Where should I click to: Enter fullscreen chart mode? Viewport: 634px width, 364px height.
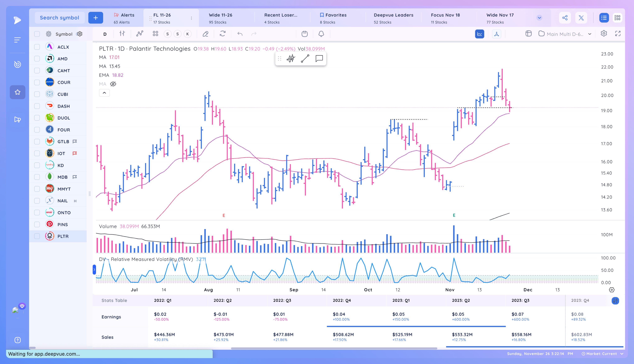pyautogui.click(x=618, y=34)
